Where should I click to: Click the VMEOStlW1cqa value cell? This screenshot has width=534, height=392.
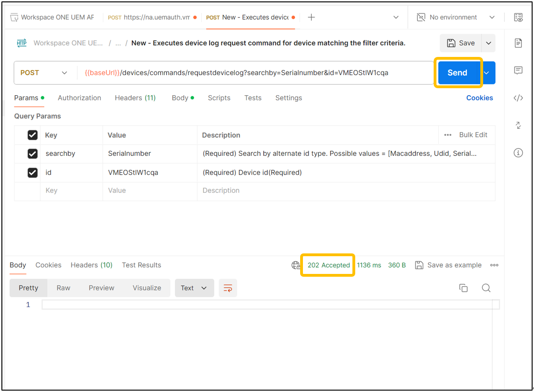[x=150, y=173]
